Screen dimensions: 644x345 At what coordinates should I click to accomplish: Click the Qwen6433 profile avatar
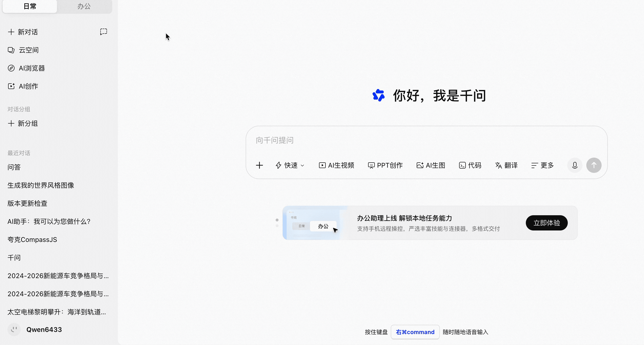tap(14, 330)
